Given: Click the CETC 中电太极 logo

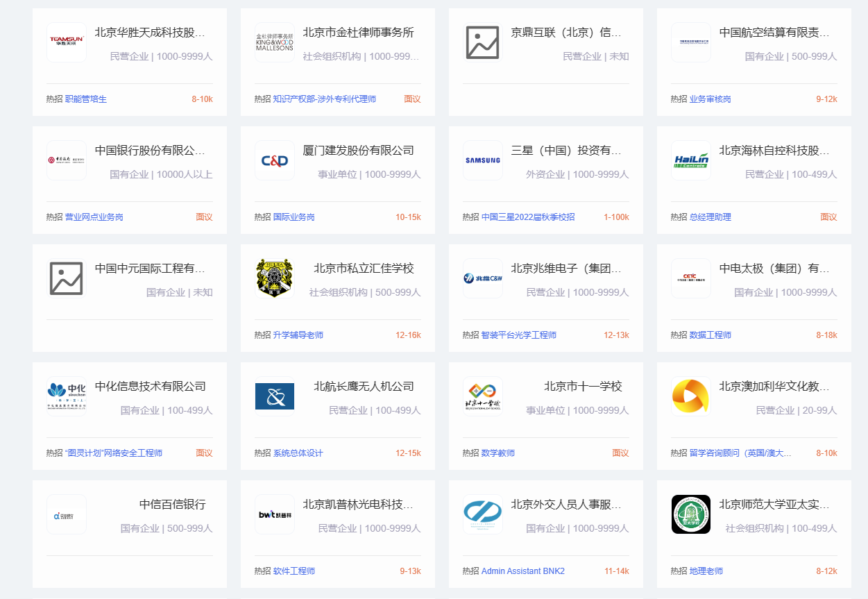Looking at the screenshot, I should [x=691, y=278].
